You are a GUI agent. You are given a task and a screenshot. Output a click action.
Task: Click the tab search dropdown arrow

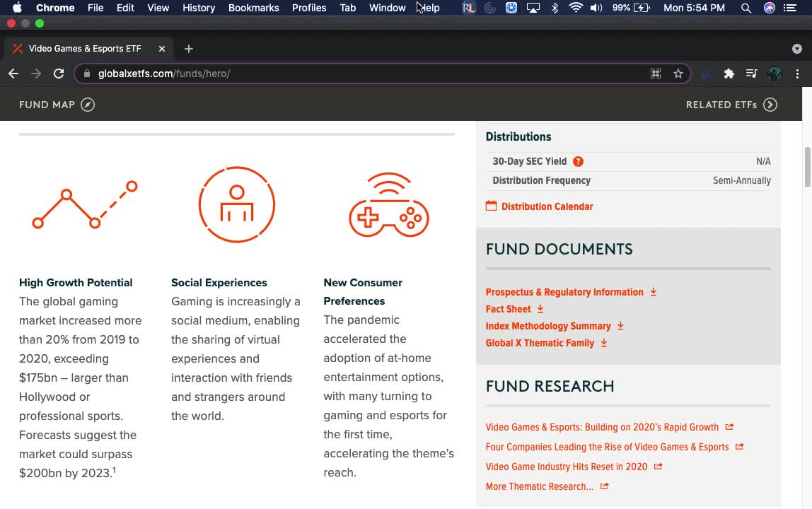(x=797, y=49)
